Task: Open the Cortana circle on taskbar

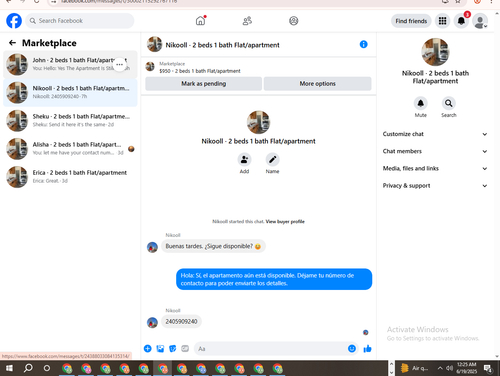Action: [47, 368]
